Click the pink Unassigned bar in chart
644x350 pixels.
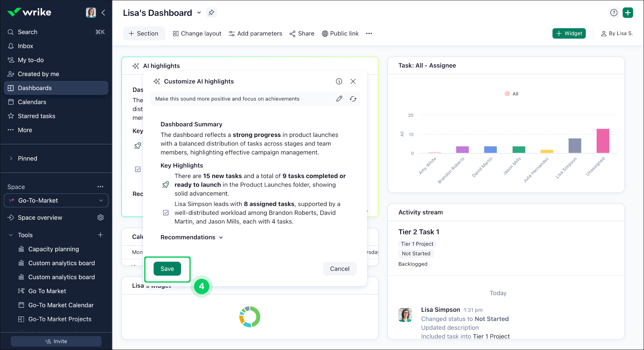[603, 141]
